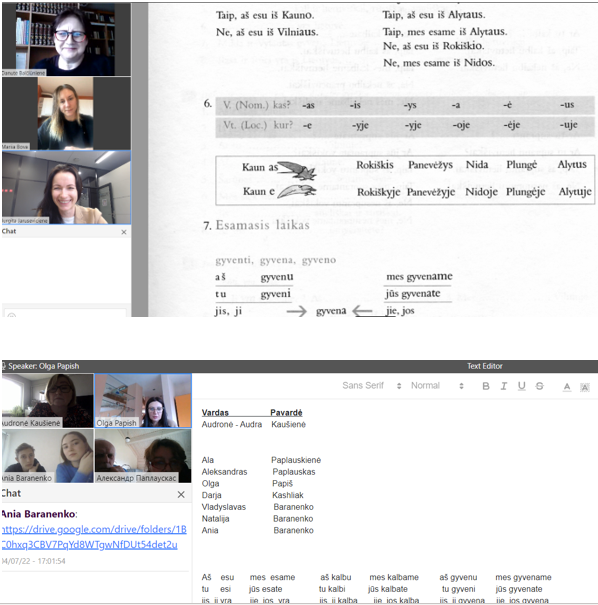Image resolution: width=598 pixels, height=605 pixels.
Task: Select Audronė Kaušienė's video thumbnail
Action: click(47, 401)
